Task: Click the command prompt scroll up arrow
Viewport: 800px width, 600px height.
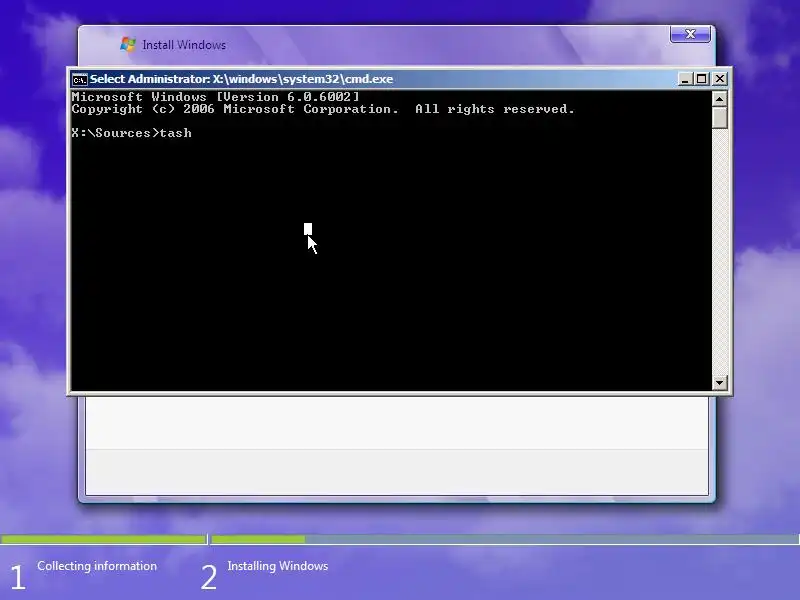Action: click(x=719, y=98)
